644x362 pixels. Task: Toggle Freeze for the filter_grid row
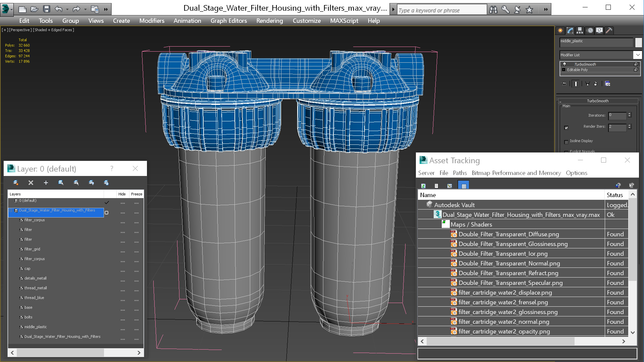[x=137, y=252]
